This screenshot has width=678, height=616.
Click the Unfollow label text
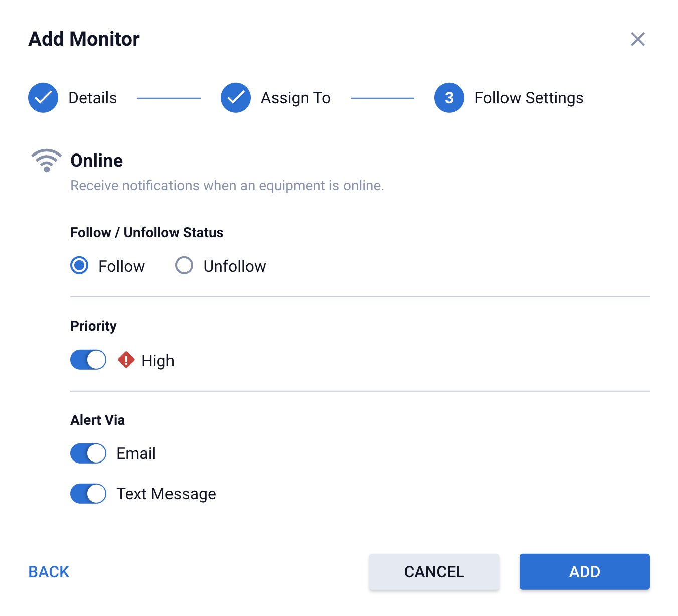point(234,266)
